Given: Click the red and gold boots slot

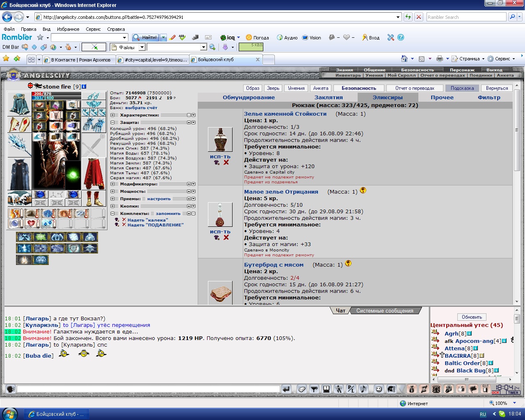Looking at the screenshot, I should point(94,199).
